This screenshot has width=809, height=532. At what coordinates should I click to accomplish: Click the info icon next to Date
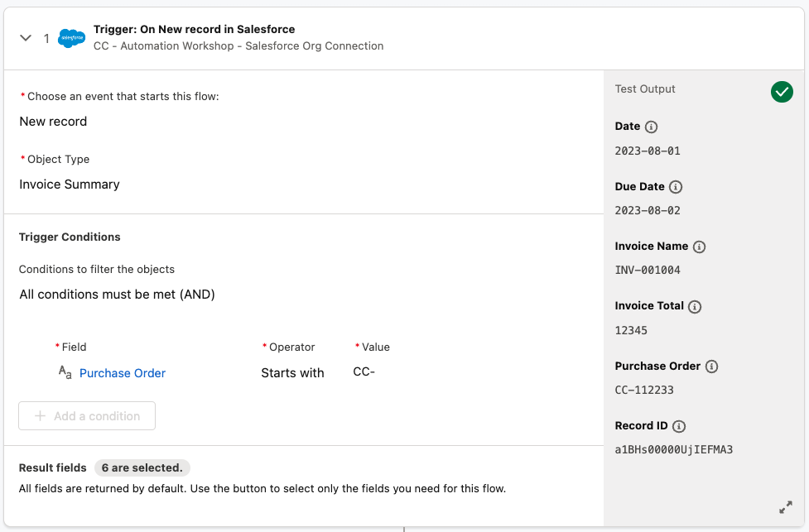(651, 127)
